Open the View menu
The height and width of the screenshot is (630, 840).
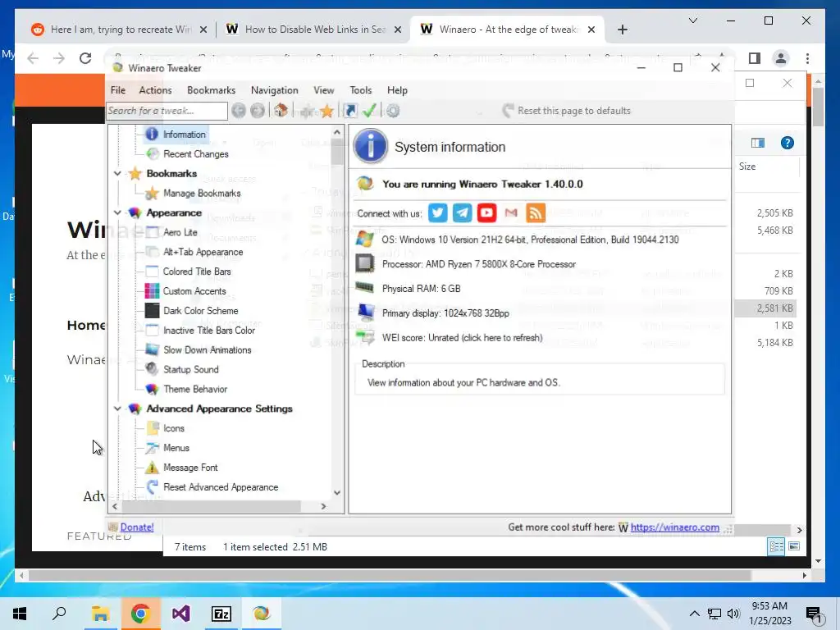tap(323, 90)
